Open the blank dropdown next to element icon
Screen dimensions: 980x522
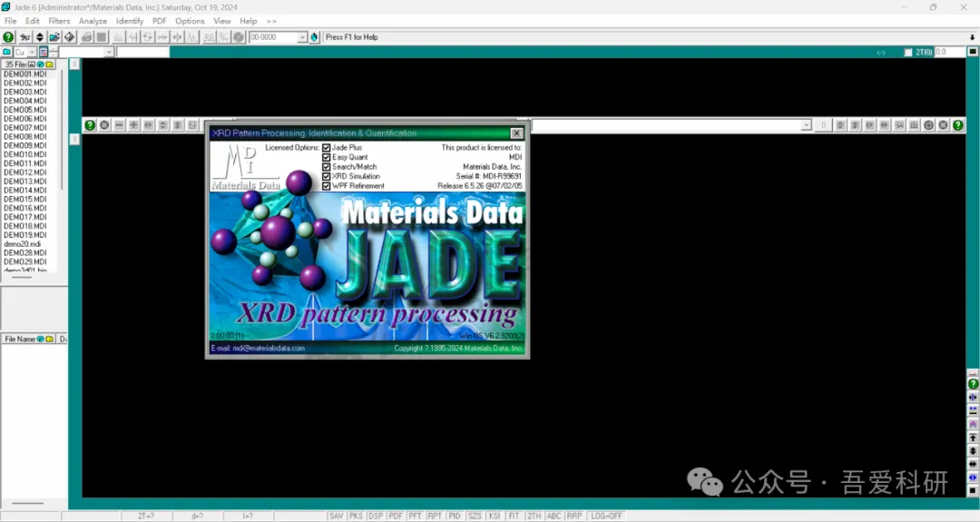coord(109,53)
